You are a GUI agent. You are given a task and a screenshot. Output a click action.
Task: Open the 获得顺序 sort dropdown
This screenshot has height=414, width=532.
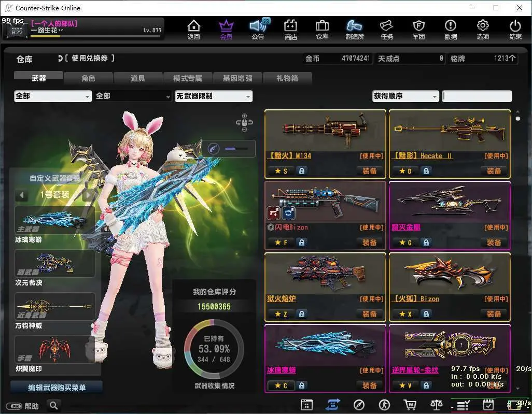pos(405,96)
